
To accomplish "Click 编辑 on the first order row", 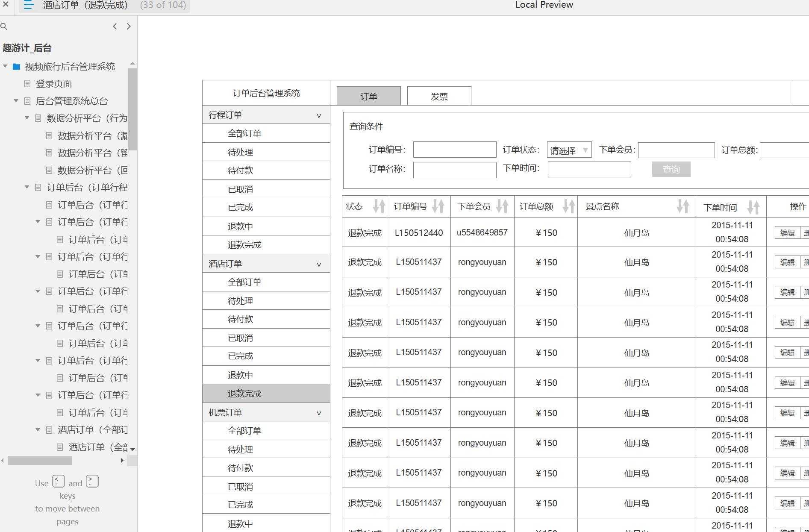I will click(787, 232).
